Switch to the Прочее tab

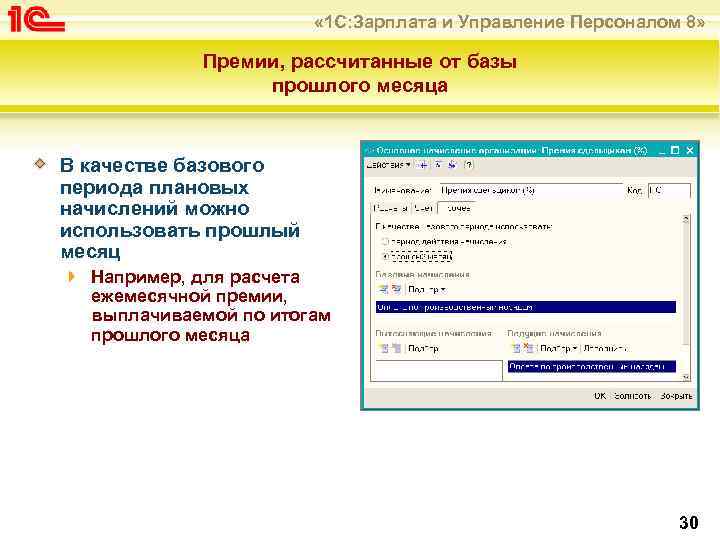457,208
